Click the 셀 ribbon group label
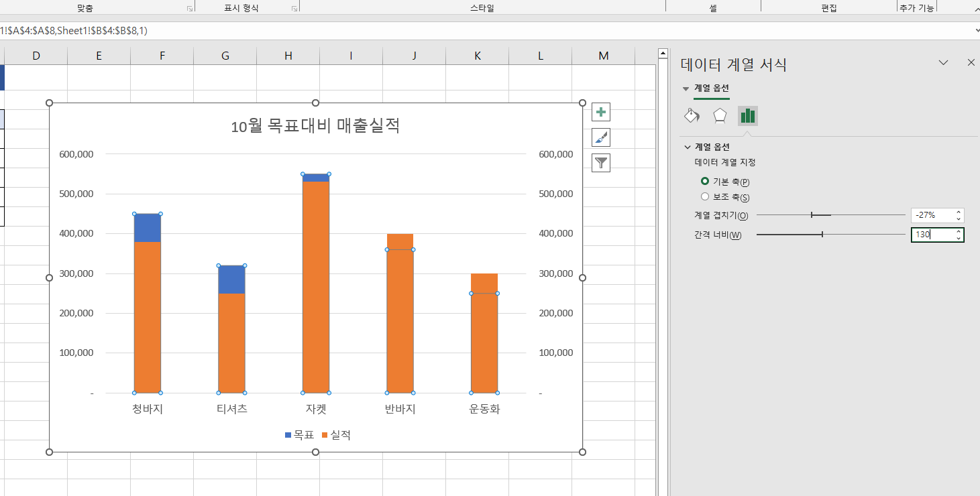Image resolution: width=980 pixels, height=496 pixels. coord(713,8)
